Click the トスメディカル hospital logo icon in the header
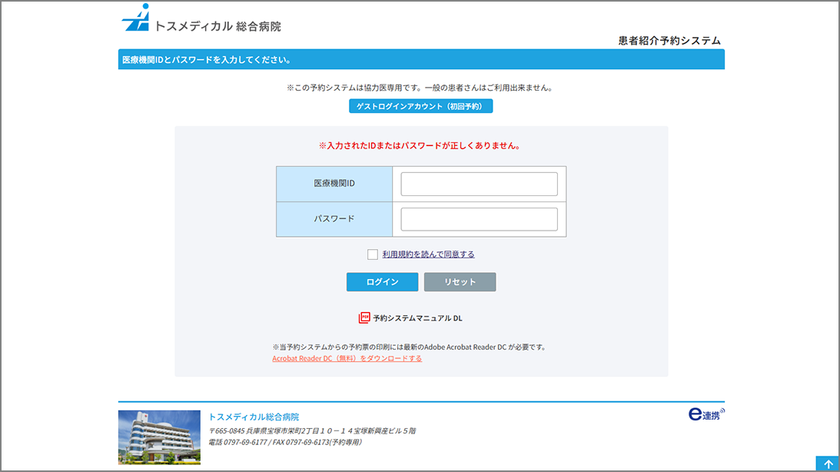This screenshot has width=840, height=472. click(135, 20)
